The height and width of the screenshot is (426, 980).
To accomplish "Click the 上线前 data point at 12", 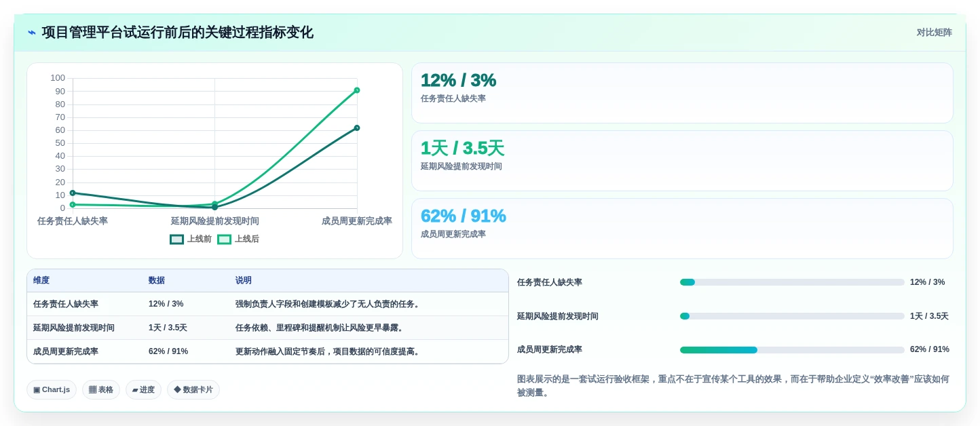I will point(73,193).
